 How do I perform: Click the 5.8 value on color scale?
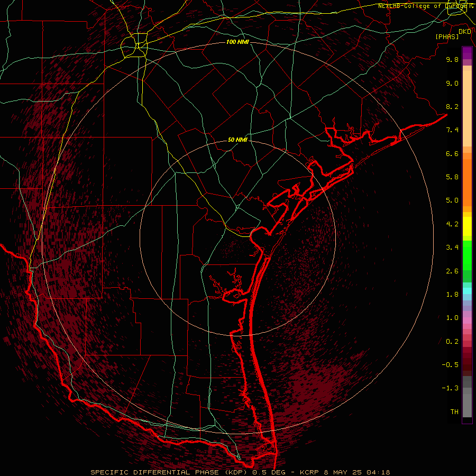click(x=452, y=177)
